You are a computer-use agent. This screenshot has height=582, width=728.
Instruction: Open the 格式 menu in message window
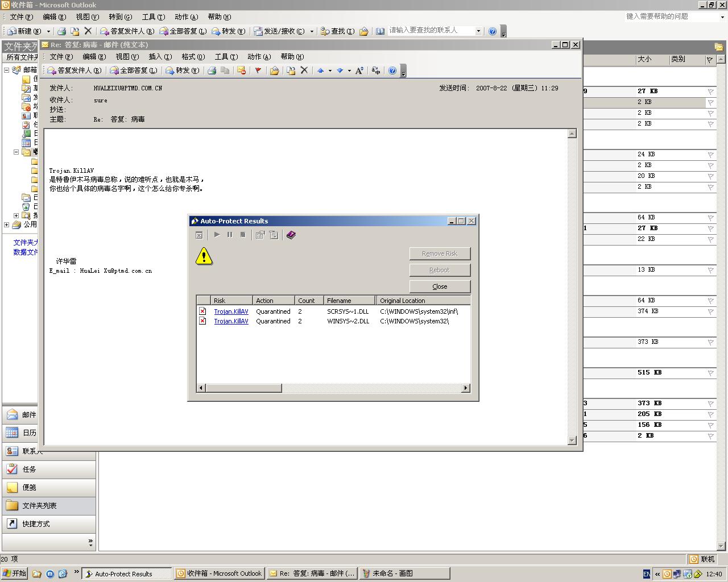(x=192, y=57)
